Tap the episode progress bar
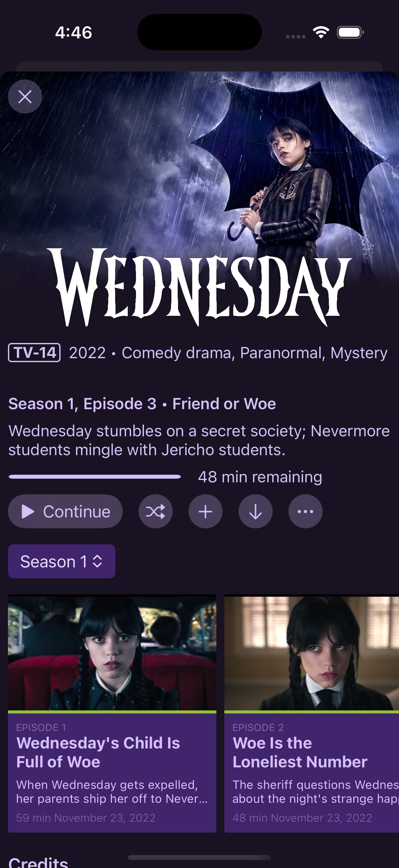Screen dimensions: 399x868 click(x=95, y=477)
